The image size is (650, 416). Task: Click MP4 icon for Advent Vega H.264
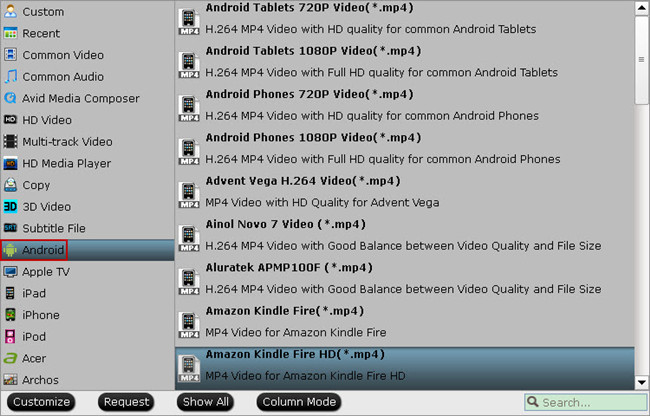pyautogui.click(x=189, y=195)
